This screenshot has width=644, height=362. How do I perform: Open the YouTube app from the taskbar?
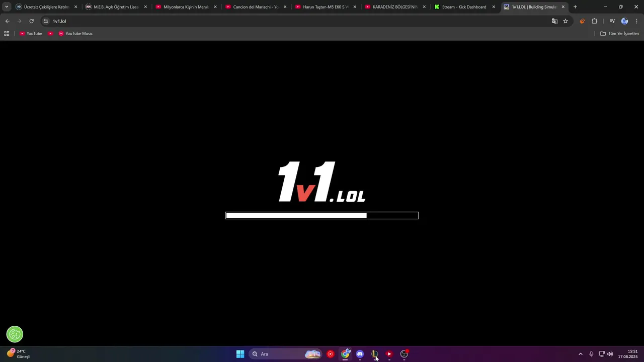[x=389, y=354]
